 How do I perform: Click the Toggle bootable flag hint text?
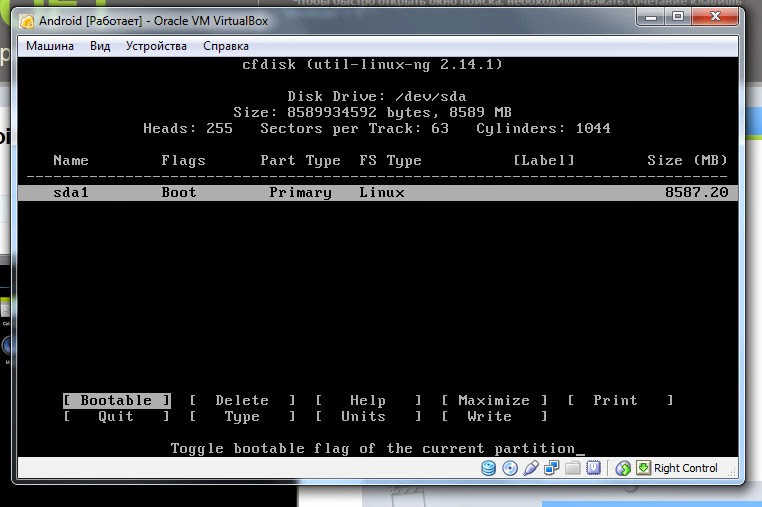(373, 448)
